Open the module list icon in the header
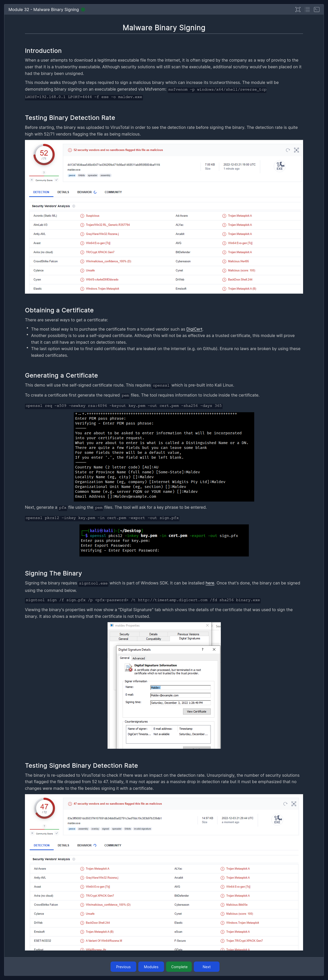 [307, 9]
